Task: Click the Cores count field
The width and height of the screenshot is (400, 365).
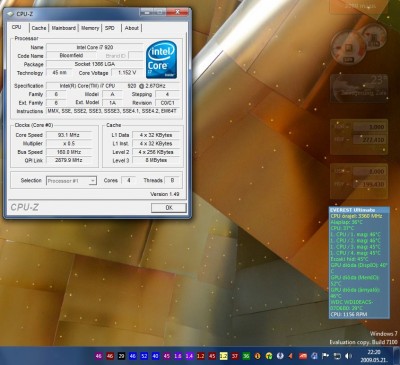Action: point(129,180)
